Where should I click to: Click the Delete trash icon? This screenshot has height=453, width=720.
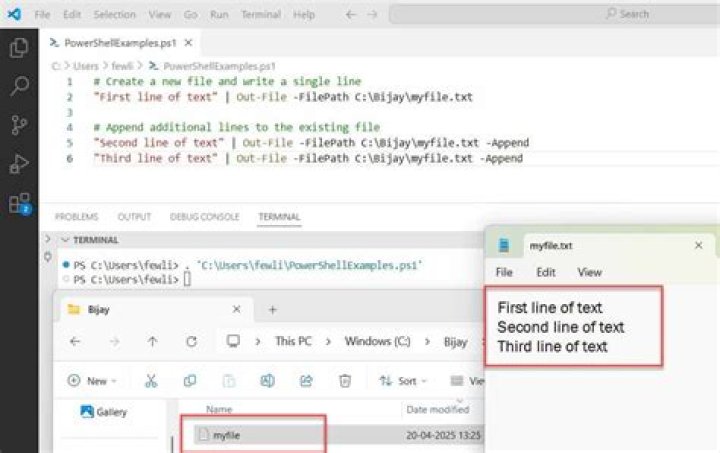tap(345, 381)
